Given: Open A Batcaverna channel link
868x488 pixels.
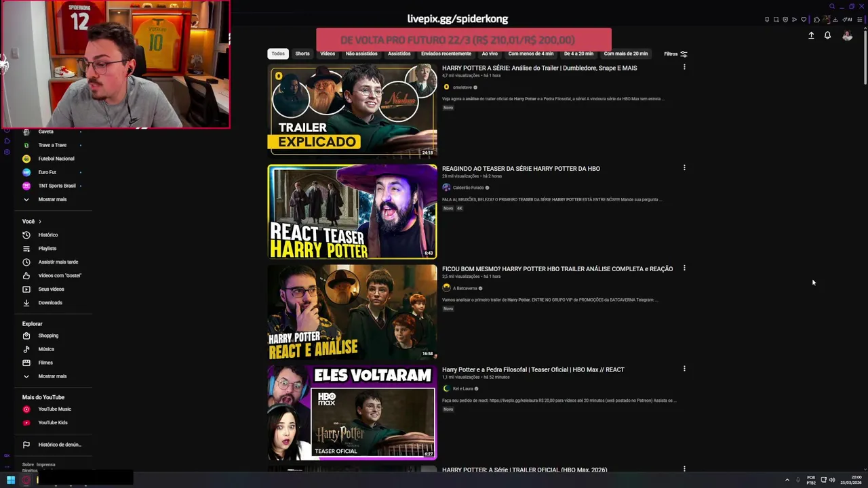Looking at the screenshot, I should click(465, 288).
